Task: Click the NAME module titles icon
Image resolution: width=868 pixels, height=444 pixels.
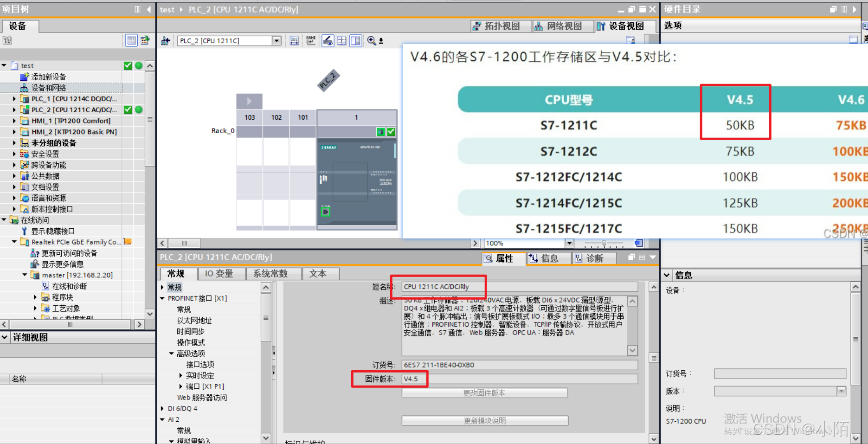Action: click(311, 41)
